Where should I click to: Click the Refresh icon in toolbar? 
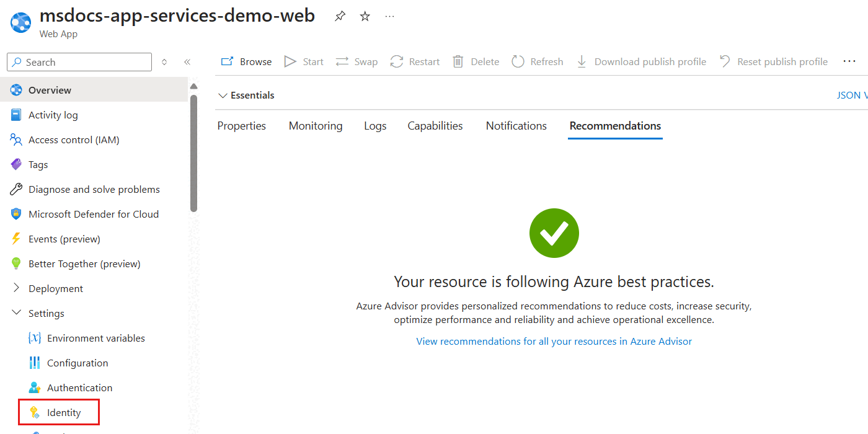point(518,61)
